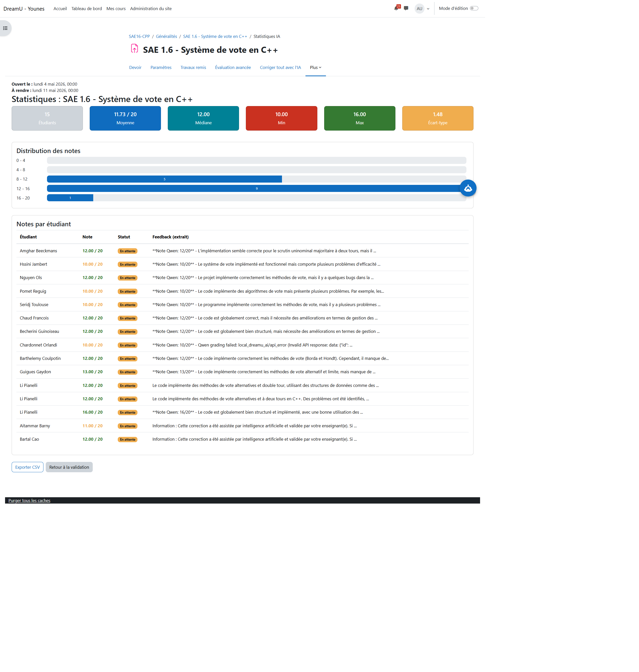Open the Paramètres tab
This screenshot has height=672, width=639.
(x=161, y=67)
